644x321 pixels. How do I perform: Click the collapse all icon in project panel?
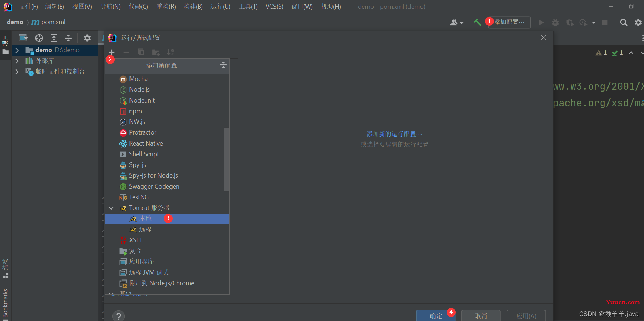(68, 38)
